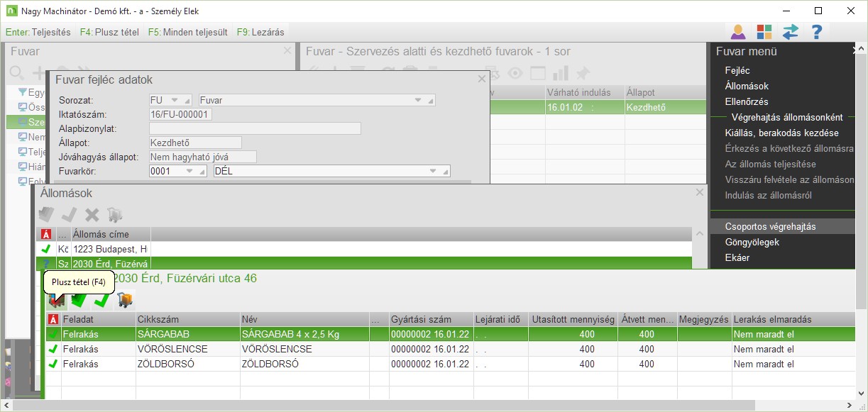Click the Kezdhető cell in Fuvar list
The width and height of the screenshot is (868, 412).
pyautogui.click(x=664, y=107)
